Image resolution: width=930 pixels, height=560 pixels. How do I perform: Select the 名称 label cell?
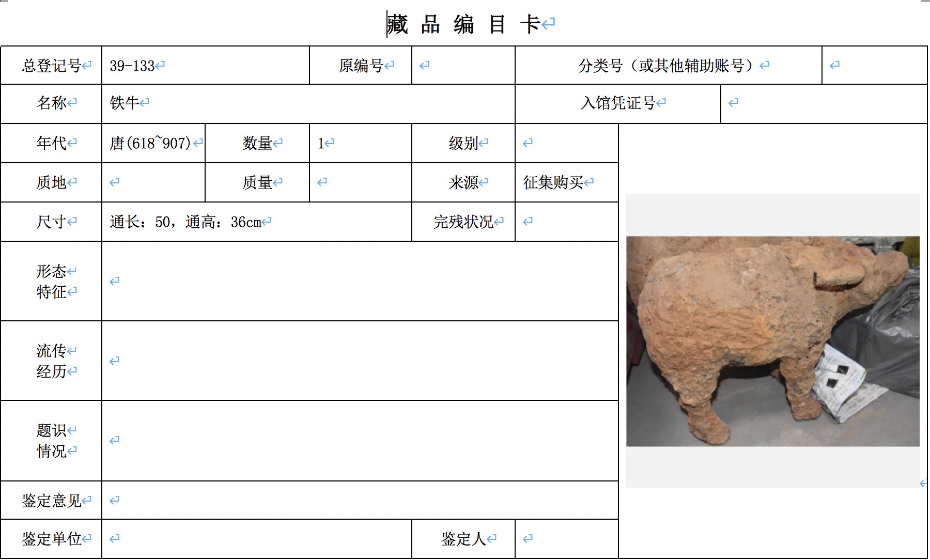pyautogui.click(x=51, y=103)
